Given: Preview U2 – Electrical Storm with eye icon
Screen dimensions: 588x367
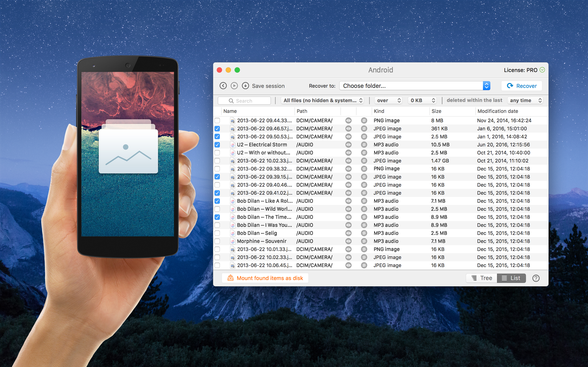Looking at the screenshot, I should pos(348,145).
